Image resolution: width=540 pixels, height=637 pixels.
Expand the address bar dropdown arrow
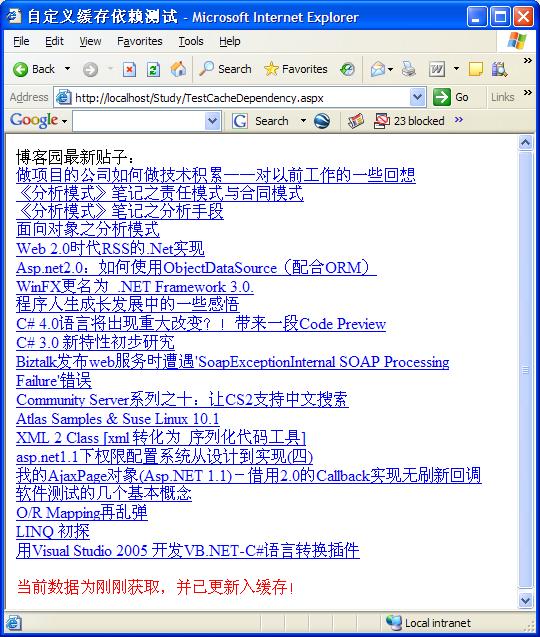coord(417,98)
